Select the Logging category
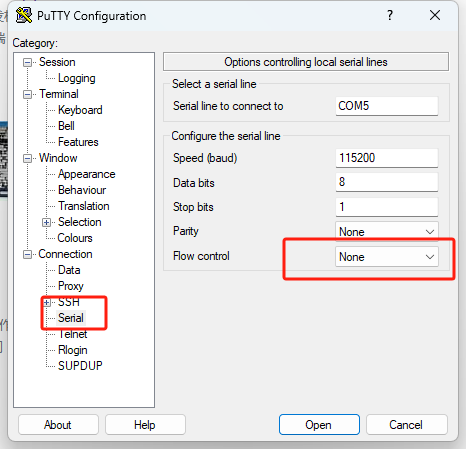Screen dimensions: 466x449 point(77,78)
